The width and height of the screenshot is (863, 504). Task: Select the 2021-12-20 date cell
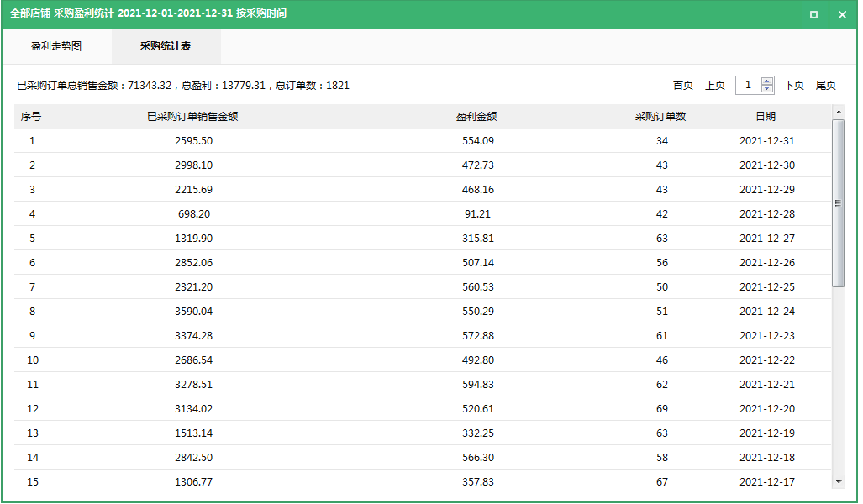767,409
